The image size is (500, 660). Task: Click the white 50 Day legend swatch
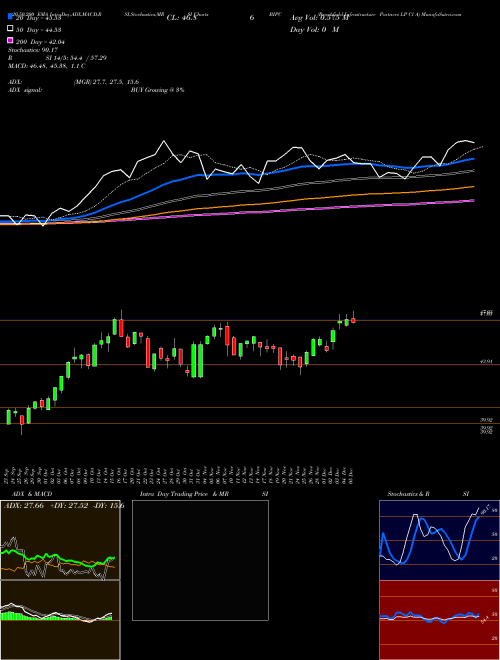coord(10,29)
